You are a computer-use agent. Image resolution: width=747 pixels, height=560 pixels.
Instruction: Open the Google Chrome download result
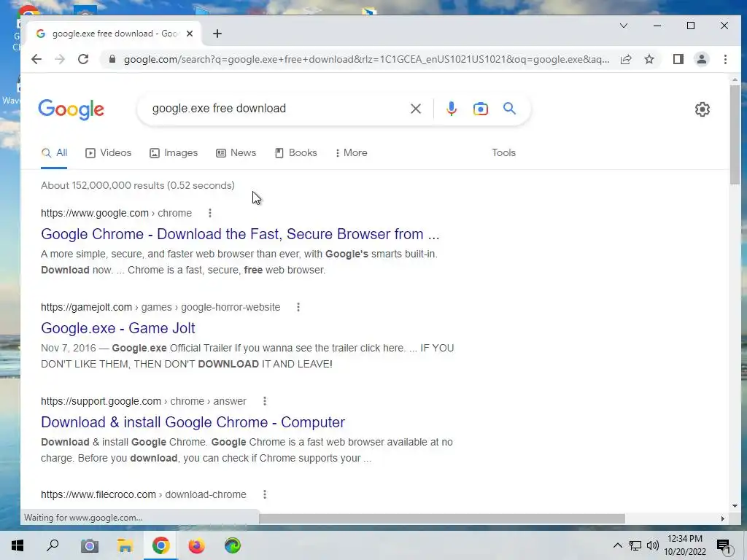(240, 234)
